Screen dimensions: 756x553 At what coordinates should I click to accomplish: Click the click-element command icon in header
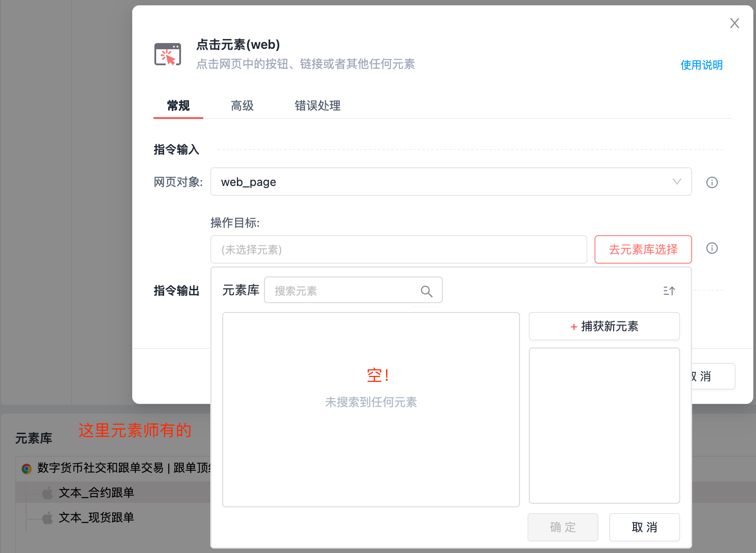(168, 54)
